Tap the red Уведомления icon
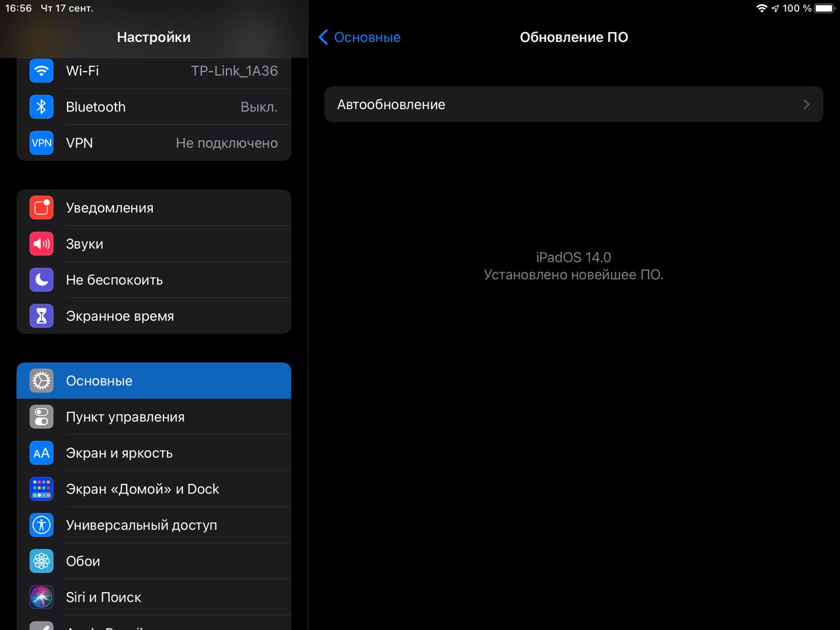 point(41,208)
